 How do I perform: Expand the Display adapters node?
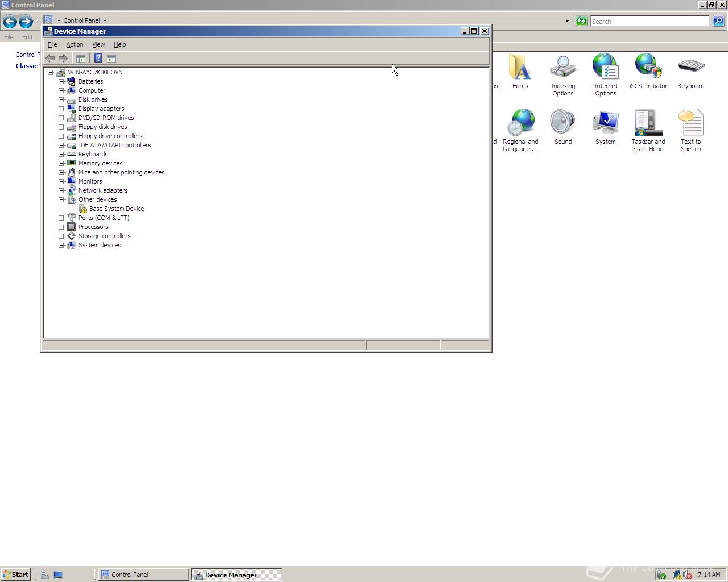[61, 109]
